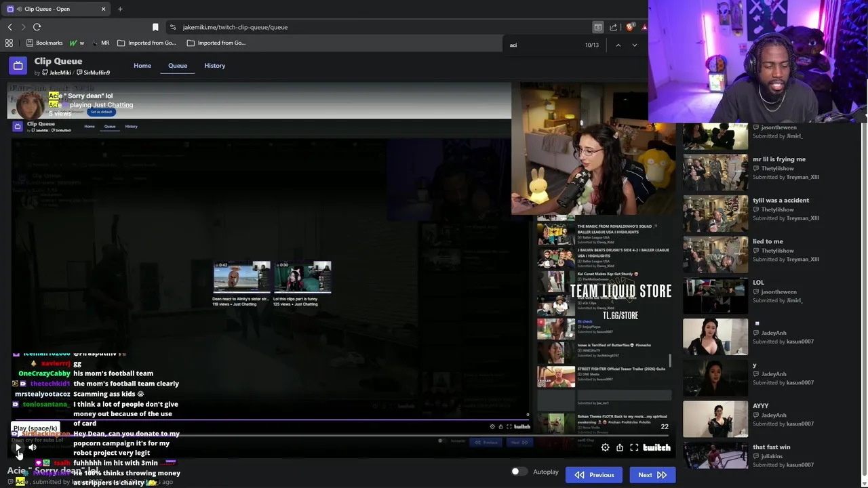Click the find-in-page search field
The image size is (868, 488).
[542, 45]
